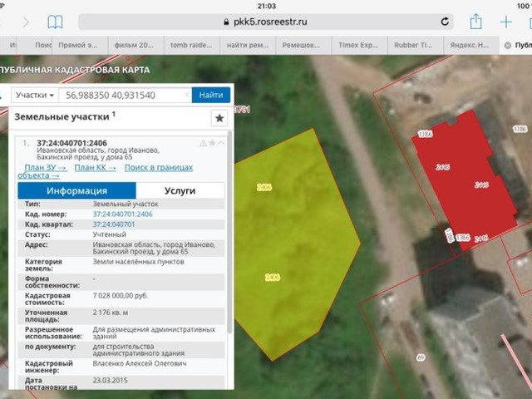Click the pkk5.rosreestr.ru address bar
This screenshot has height=399, width=532.
266,22
